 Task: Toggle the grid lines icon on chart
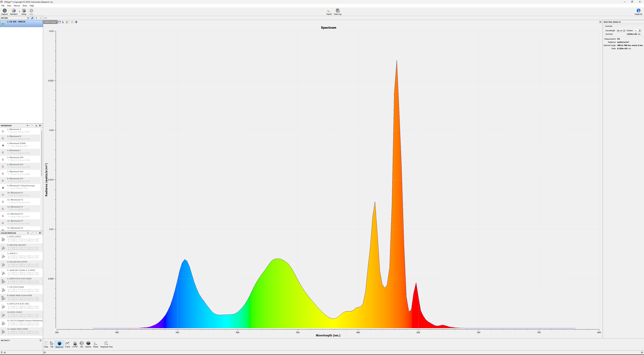pos(72,22)
